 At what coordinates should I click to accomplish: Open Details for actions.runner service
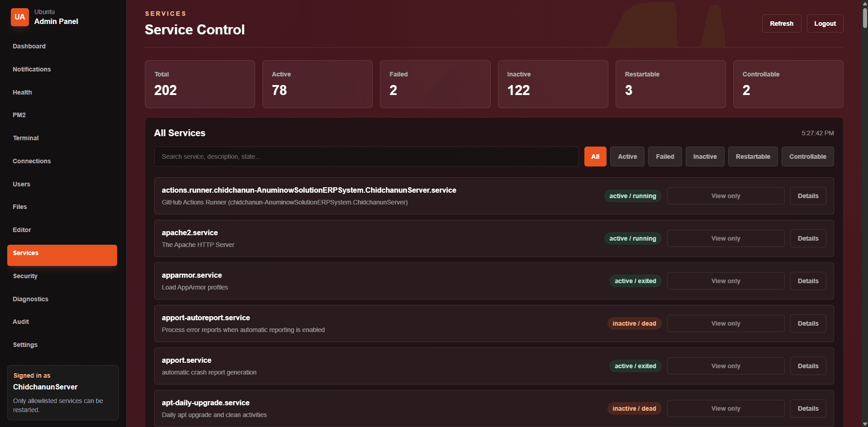[x=808, y=196]
